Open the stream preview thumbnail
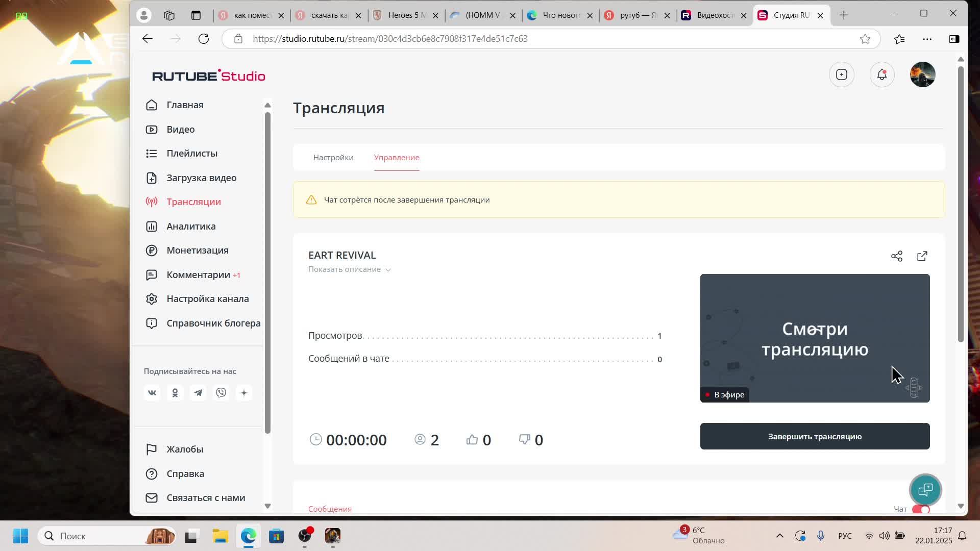The height and width of the screenshot is (551, 980). click(x=815, y=338)
